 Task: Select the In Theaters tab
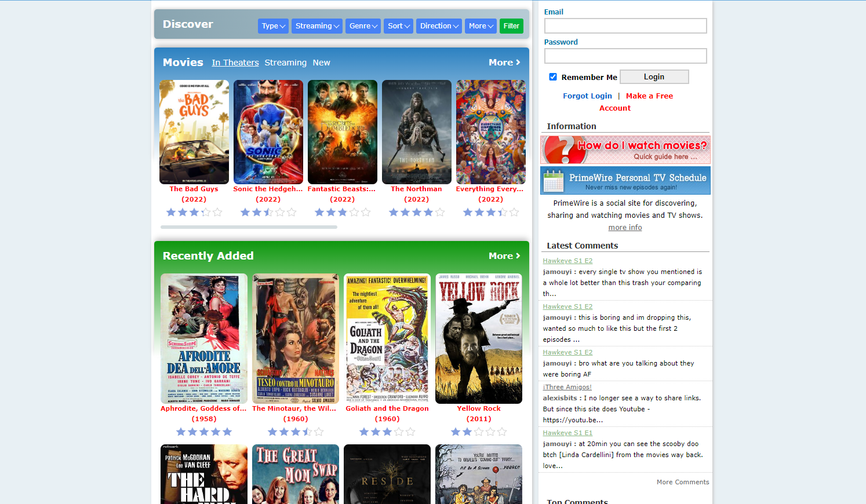pos(235,63)
